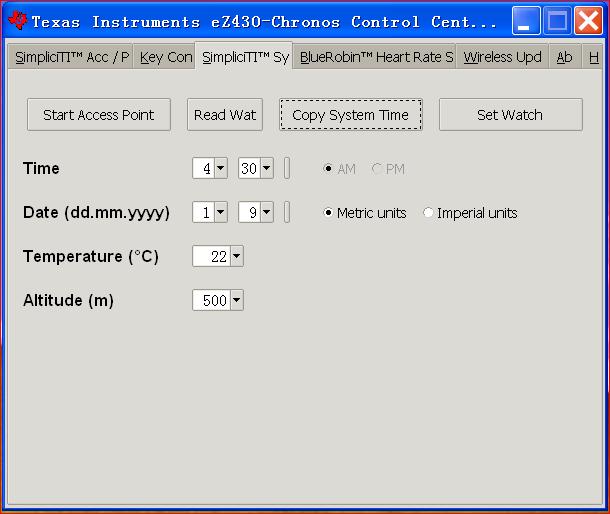This screenshot has height=514, width=610.
Task: Click the Set Watch button
Action: tap(510, 115)
